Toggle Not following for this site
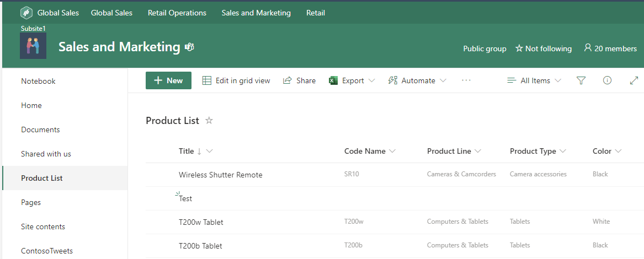Screen dimensions: 644x259 coord(543,48)
